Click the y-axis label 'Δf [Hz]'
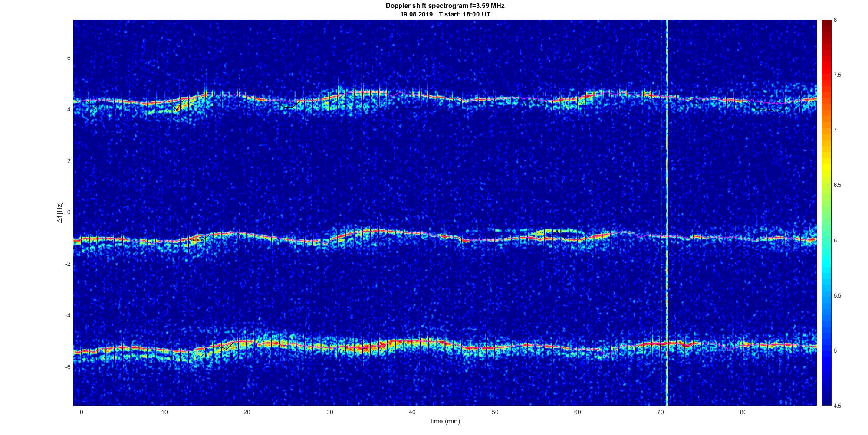The width and height of the screenshot is (868, 435). 59,213
